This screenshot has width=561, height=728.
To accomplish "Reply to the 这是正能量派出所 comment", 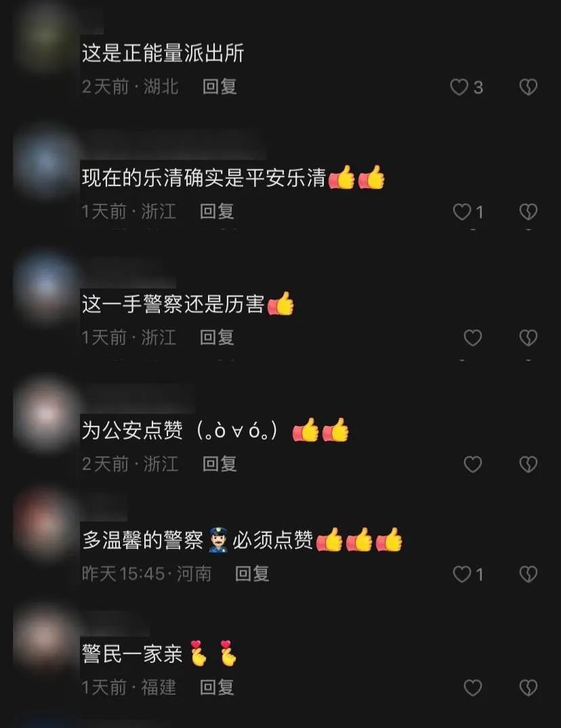I will 220,87.
